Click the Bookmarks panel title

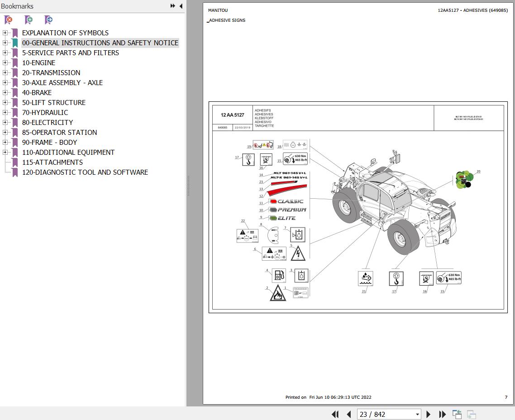17,6
